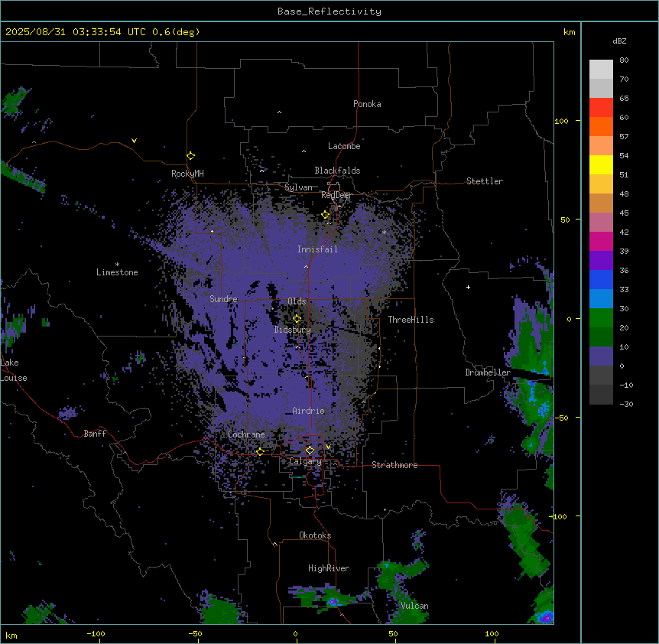
Task: Select the ThreeHills label
Action: tap(411, 320)
